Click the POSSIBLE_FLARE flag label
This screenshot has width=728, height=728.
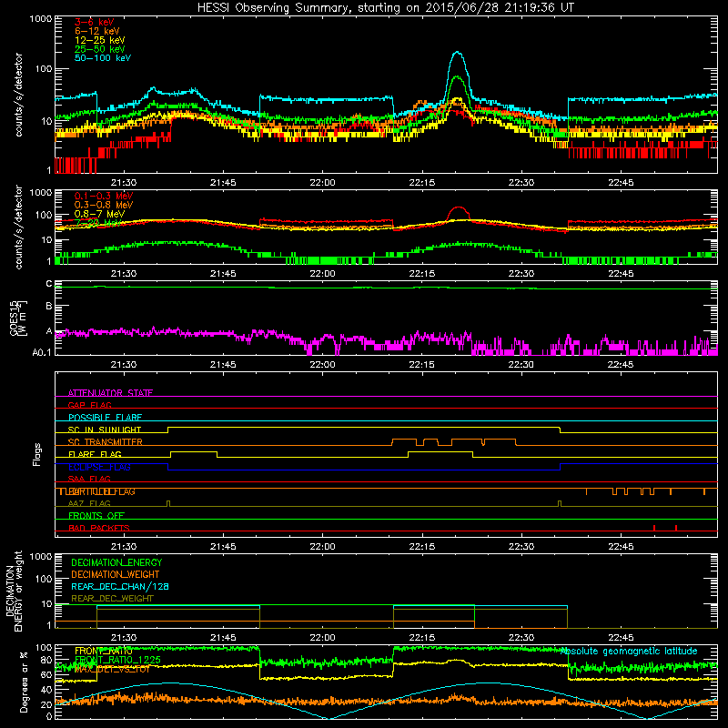[x=105, y=418]
